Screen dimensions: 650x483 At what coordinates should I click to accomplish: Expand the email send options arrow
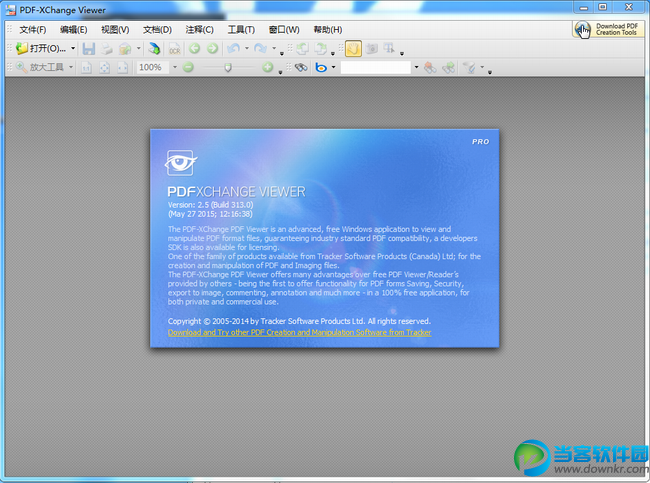[x=138, y=49]
